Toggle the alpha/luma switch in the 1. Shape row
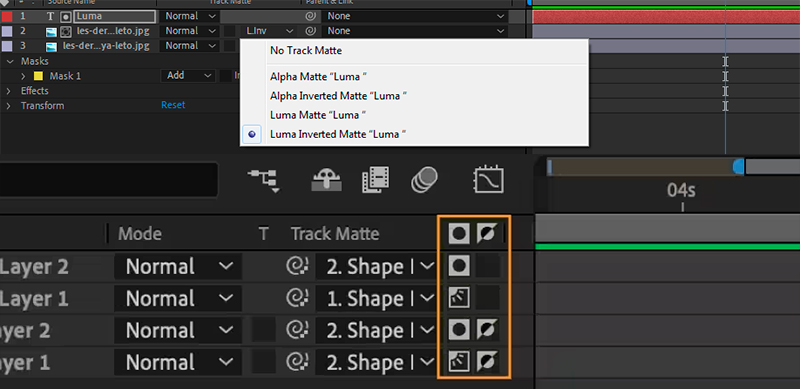Screen dimensions: 800x389 coord(459,298)
